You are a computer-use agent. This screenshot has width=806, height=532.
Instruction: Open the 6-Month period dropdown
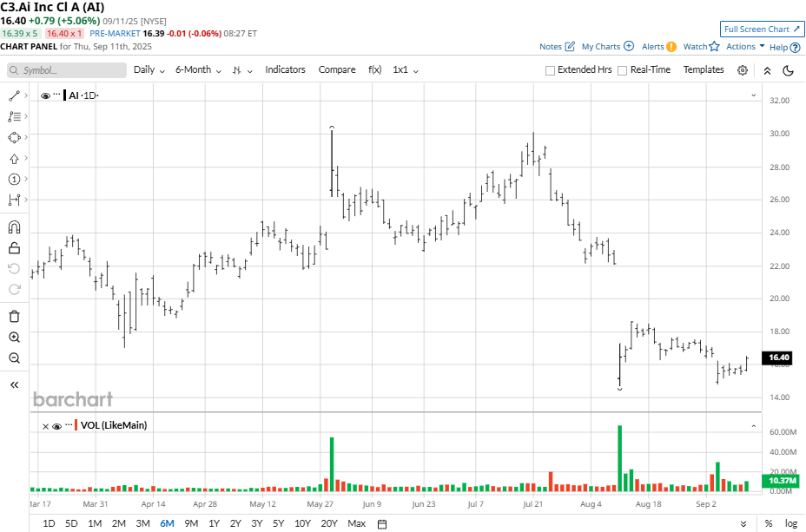coord(198,69)
